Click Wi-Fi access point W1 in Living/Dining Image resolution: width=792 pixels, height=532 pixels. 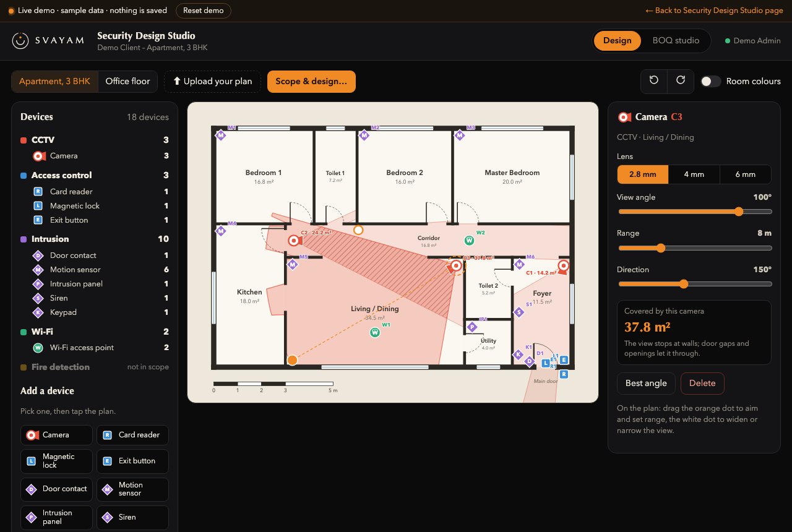[374, 333]
